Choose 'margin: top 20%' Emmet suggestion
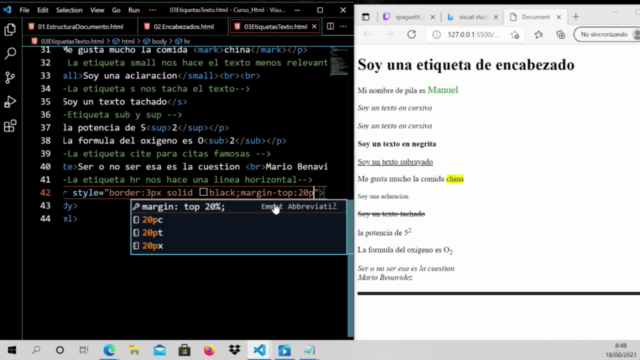 (x=238, y=207)
